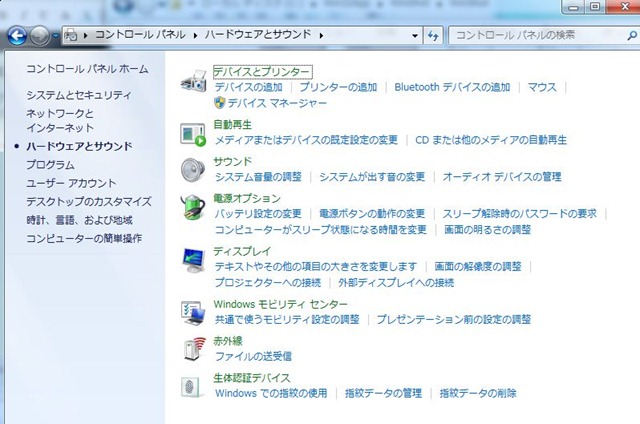The width and height of the screenshot is (640, 424).
Task: Open Windows モビリティ センター heading link
Action: tap(281, 304)
